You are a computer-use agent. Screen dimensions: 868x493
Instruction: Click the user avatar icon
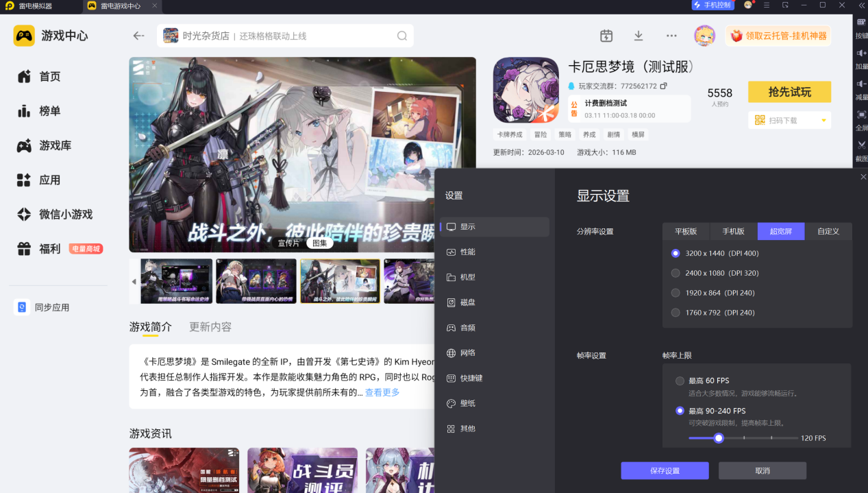[704, 36]
